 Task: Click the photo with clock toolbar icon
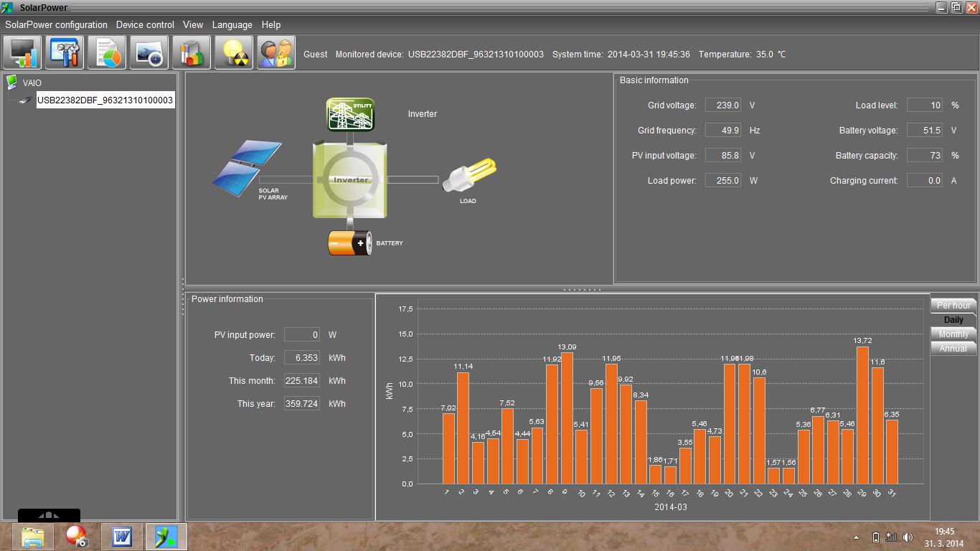[x=149, y=53]
